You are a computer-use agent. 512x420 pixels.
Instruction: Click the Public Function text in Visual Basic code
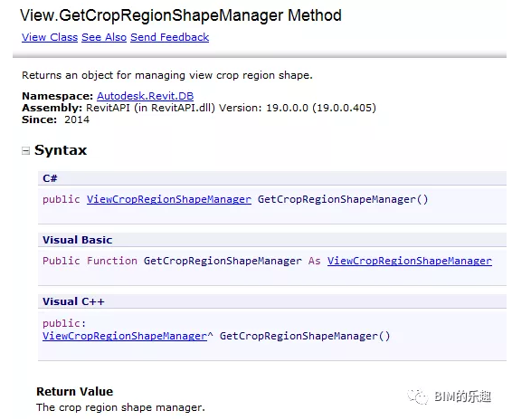[x=90, y=261]
